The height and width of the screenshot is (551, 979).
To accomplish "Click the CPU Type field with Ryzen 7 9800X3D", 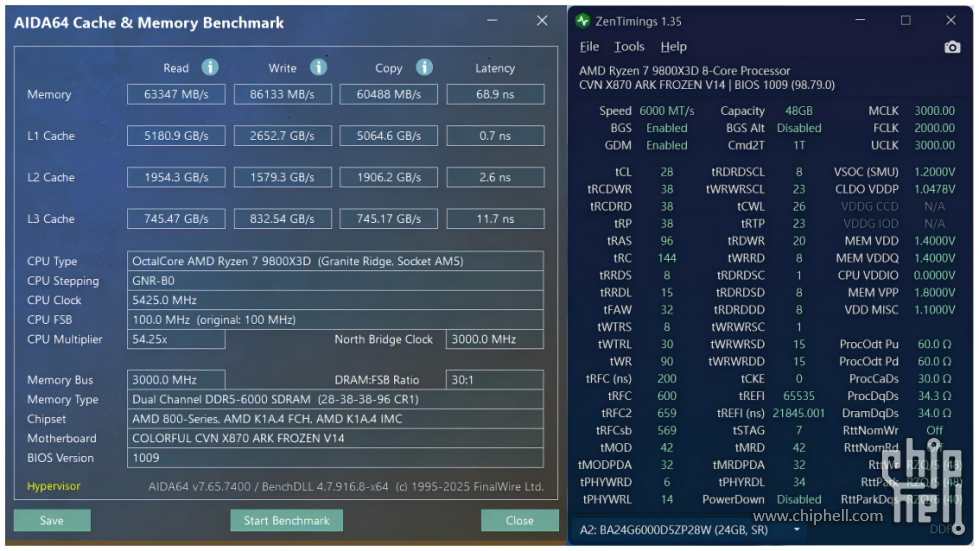I will (335, 261).
